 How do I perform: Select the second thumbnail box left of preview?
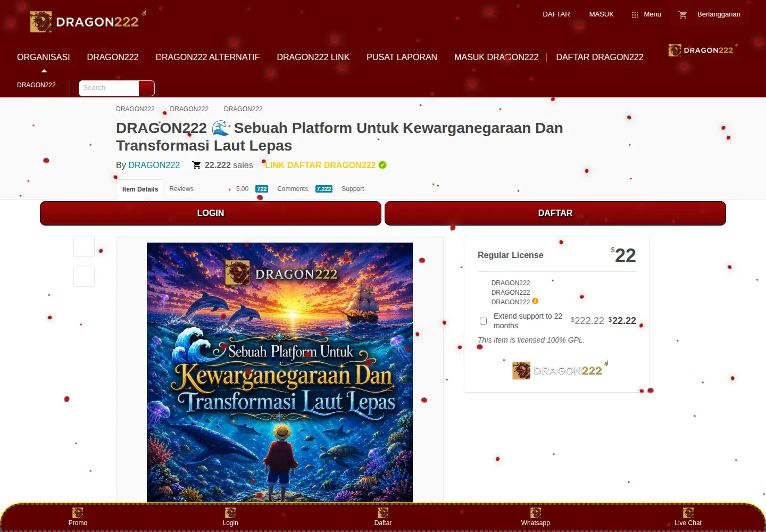[84, 276]
